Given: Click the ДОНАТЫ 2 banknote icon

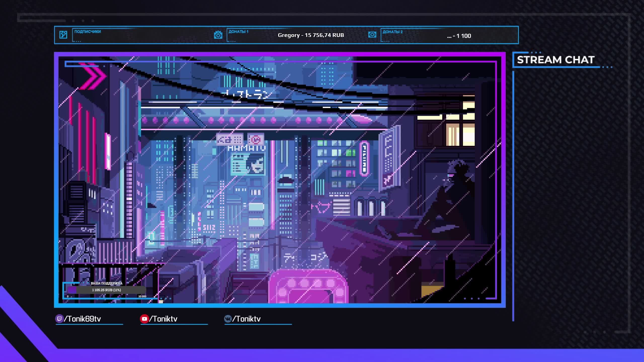Looking at the screenshot, I should 372,35.
